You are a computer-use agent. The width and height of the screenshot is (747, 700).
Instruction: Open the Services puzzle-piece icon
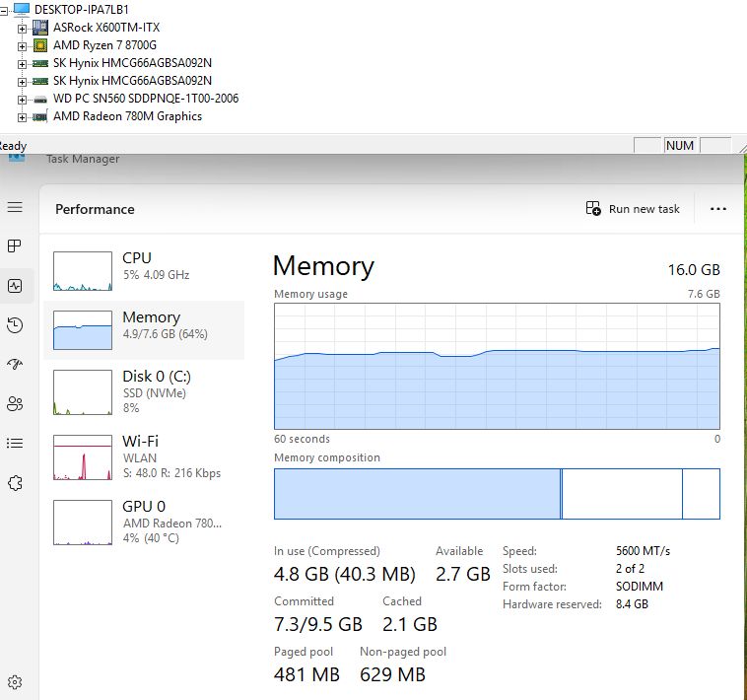tap(15, 483)
